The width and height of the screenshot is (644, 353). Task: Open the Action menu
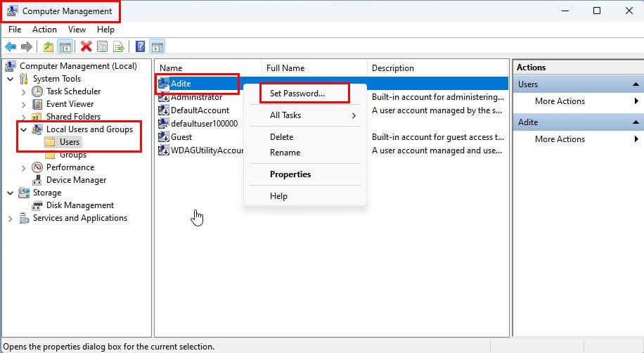click(44, 30)
